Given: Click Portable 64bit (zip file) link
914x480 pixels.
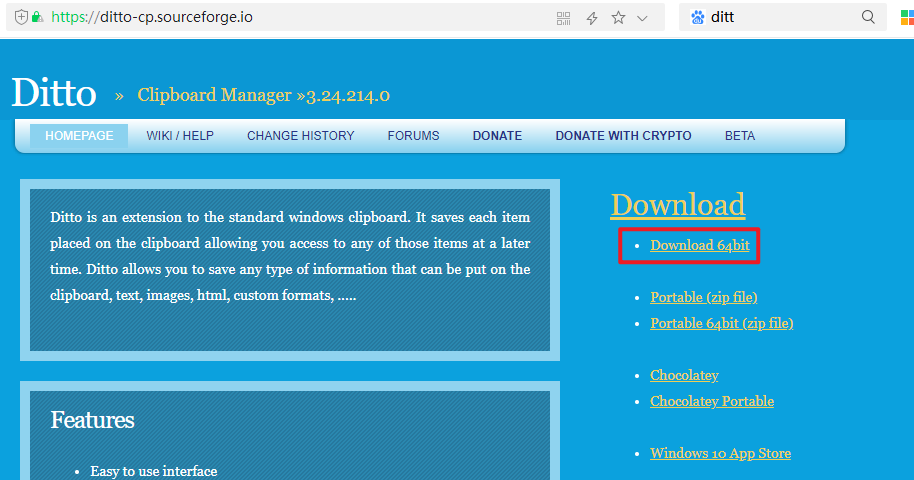Looking at the screenshot, I should pyautogui.click(x=722, y=323).
